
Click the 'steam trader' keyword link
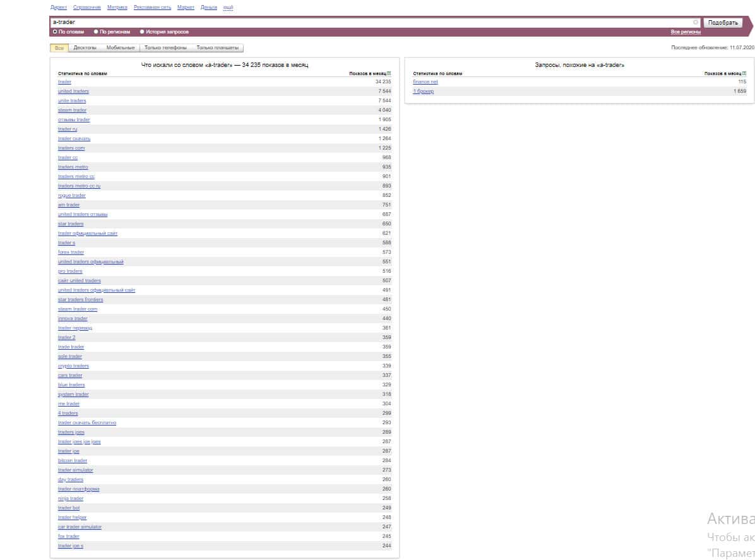(72, 110)
